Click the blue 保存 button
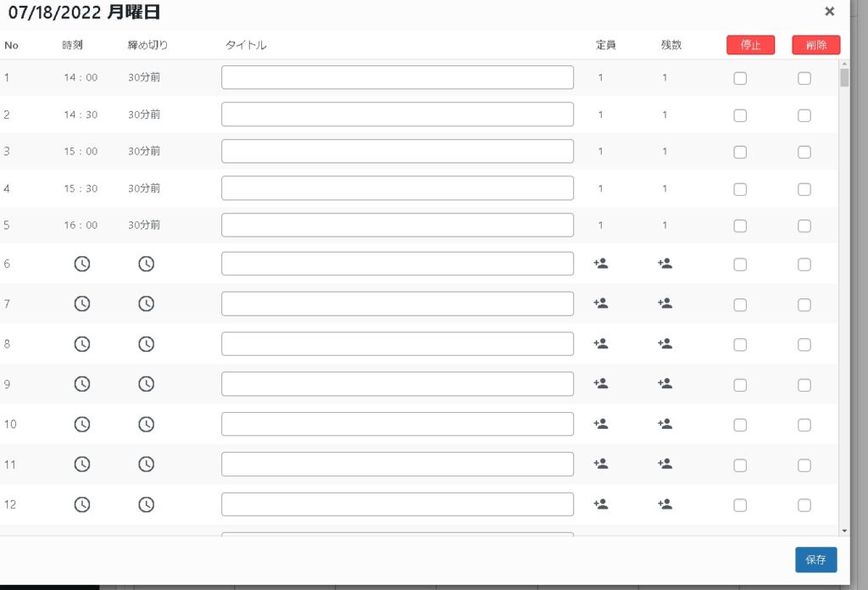The width and height of the screenshot is (868, 590). coord(815,559)
